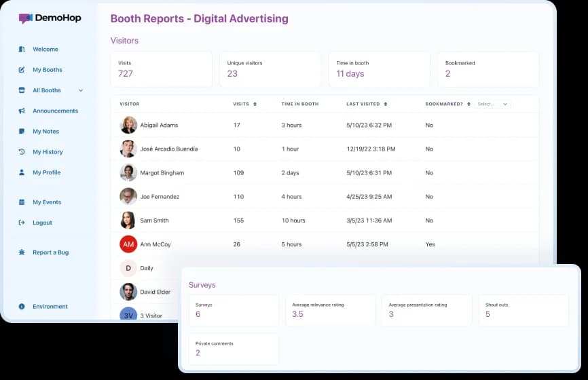The height and width of the screenshot is (380, 588).
Task: Click the Environment info icon
Action: 22,307
